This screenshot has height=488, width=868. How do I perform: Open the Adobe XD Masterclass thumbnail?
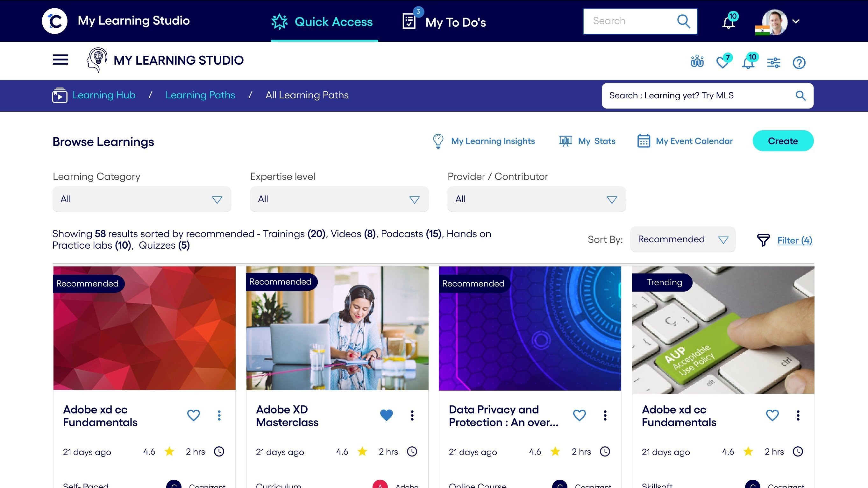pyautogui.click(x=337, y=329)
